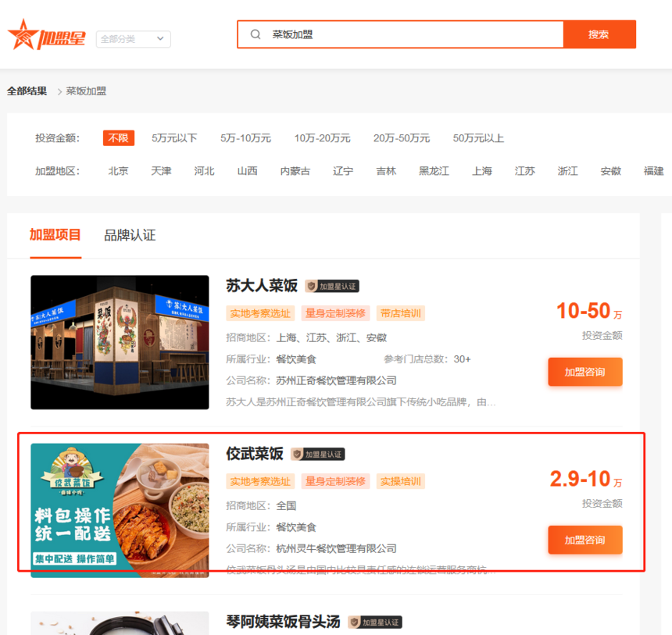
Task: Choose 黑龙江 in region filter
Action: click(x=434, y=171)
